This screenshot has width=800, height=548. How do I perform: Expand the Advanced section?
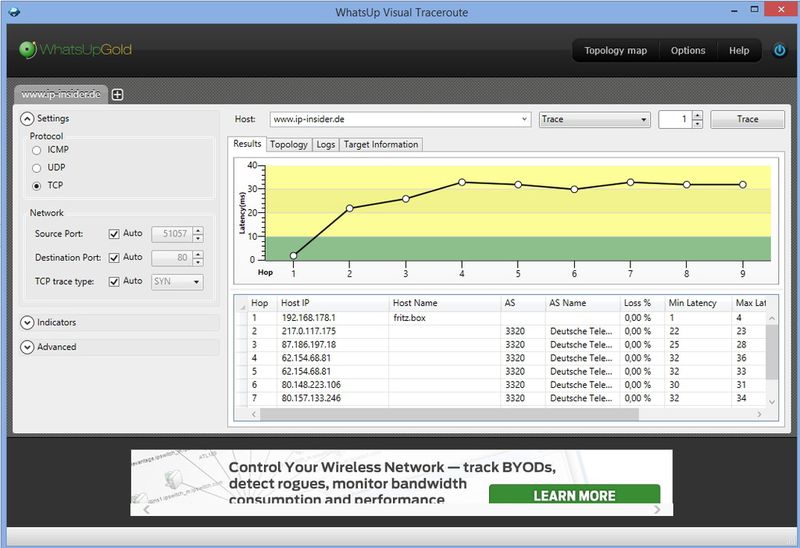(27, 347)
